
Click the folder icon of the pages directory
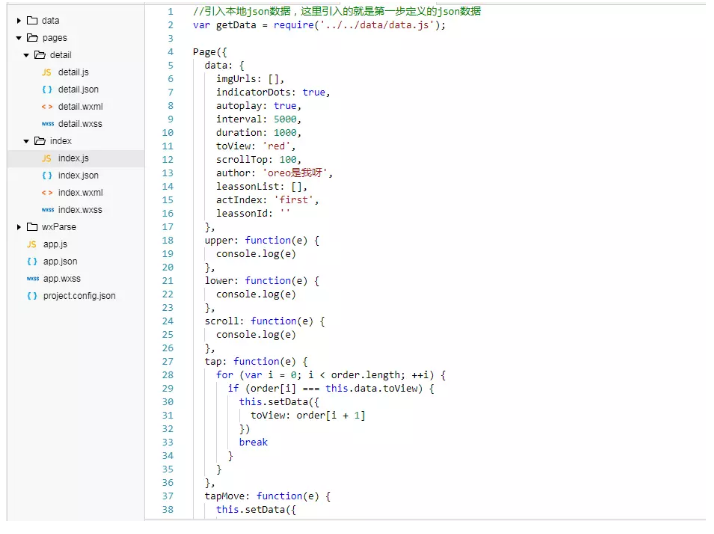click(x=32, y=38)
